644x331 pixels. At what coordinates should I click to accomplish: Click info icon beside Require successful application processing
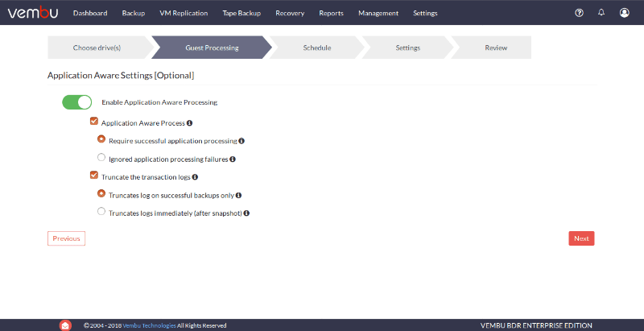[x=242, y=141]
